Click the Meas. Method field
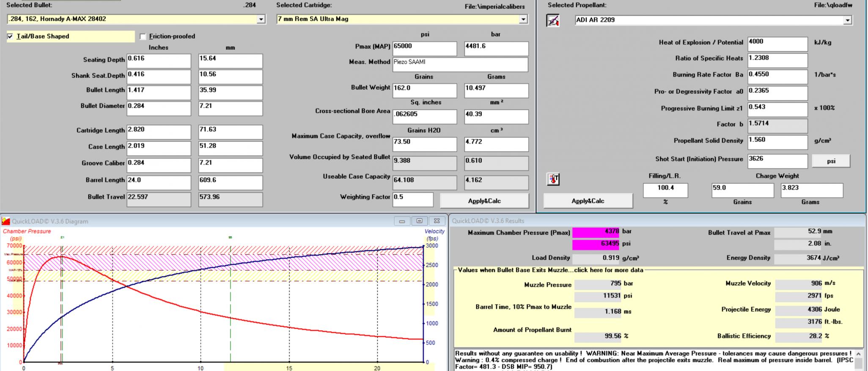Screen dimensions: 868x371 pos(460,64)
